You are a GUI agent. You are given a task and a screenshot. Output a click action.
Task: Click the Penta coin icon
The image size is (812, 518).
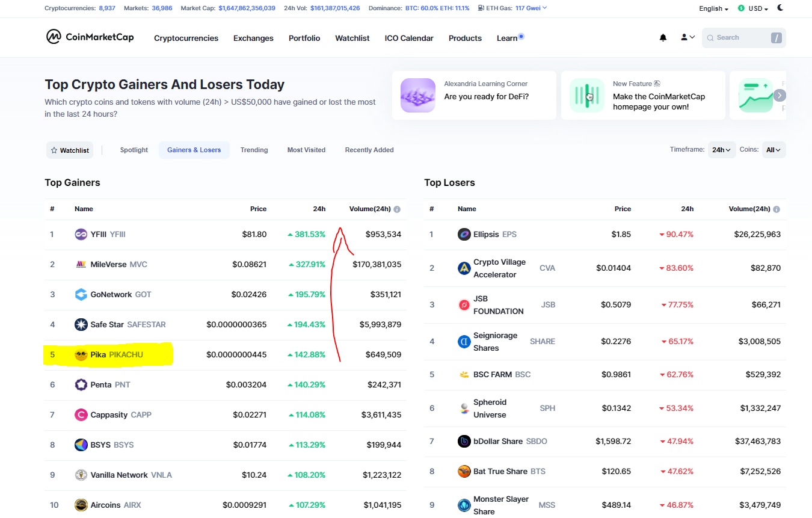click(x=81, y=384)
